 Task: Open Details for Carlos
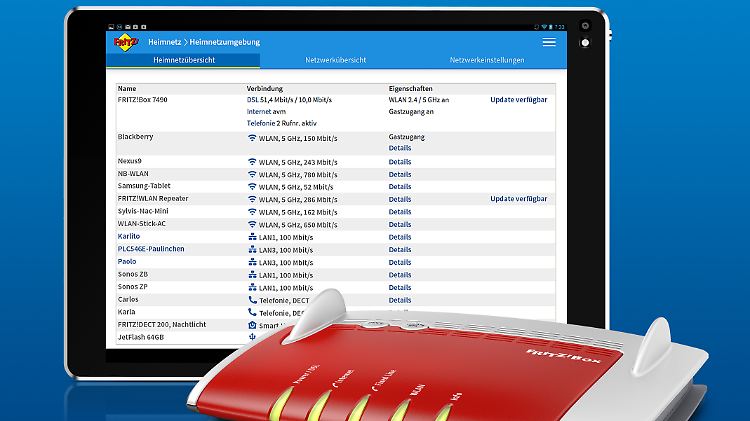point(400,300)
